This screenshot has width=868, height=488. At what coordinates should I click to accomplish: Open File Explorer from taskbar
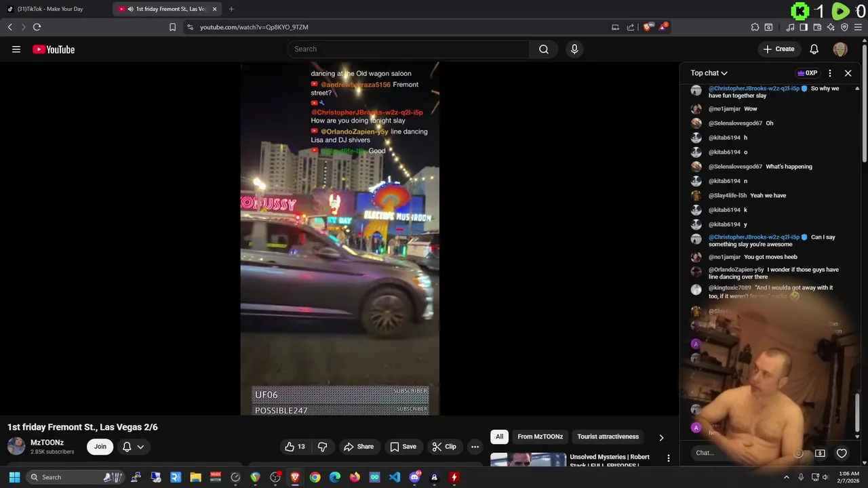coord(195,477)
